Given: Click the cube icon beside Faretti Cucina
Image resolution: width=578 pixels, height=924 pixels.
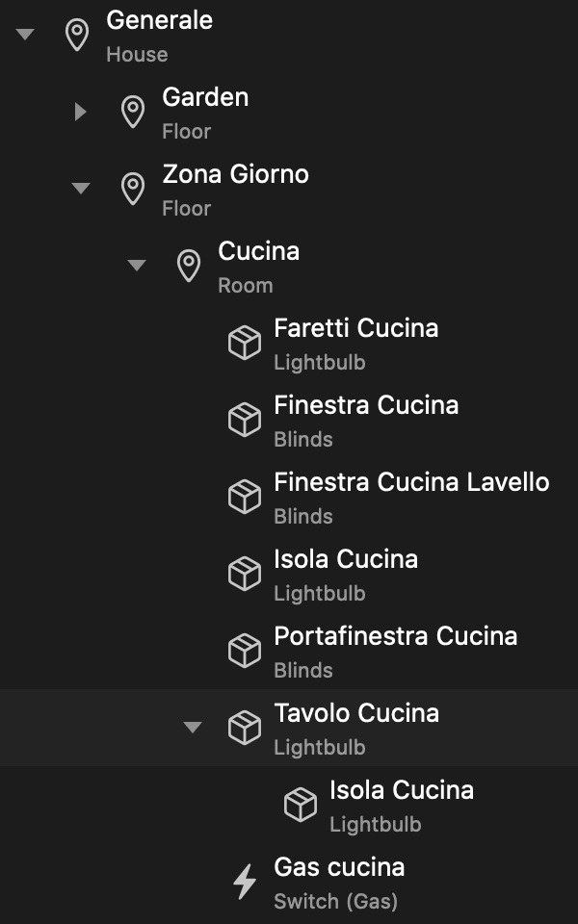Looking at the screenshot, I should (x=245, y=343).
